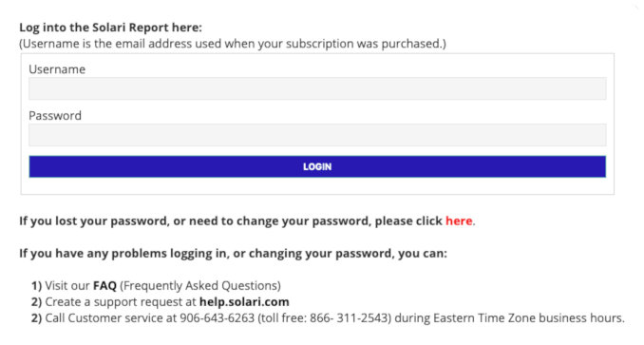Image resolution: width=644 pixels, height=345 pixels.
Task: Select the customer service number 906-643-6263
Action: (x=218, y=317)
